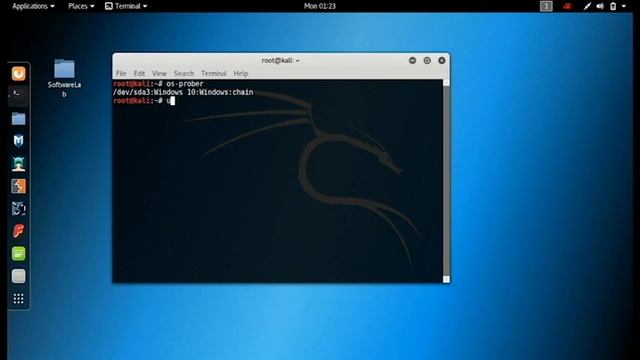Click pen icon in top bar

click(x=587, y=6)
